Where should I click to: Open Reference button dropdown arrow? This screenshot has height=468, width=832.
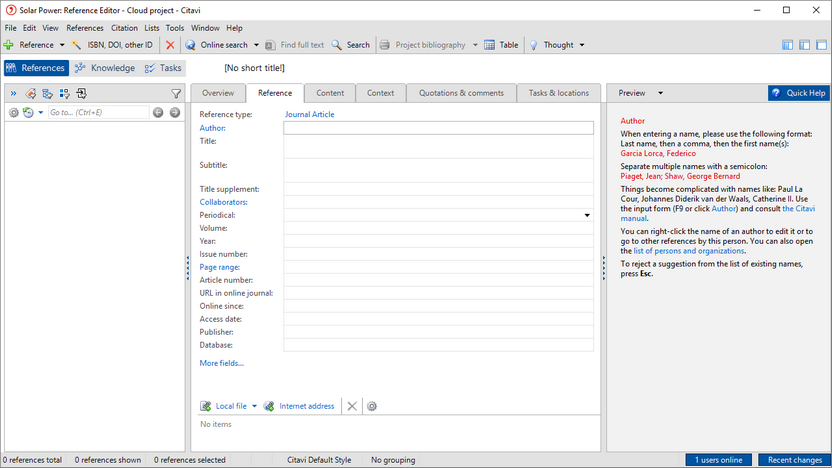(62, 45)
